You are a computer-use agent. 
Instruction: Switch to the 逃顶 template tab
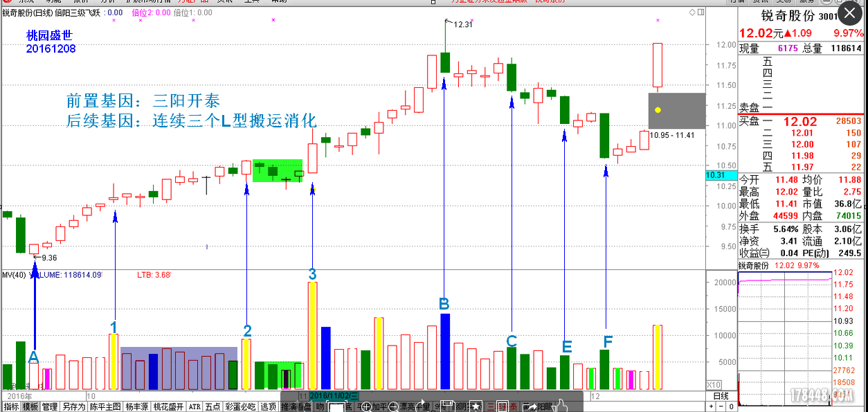click(268, 407)
